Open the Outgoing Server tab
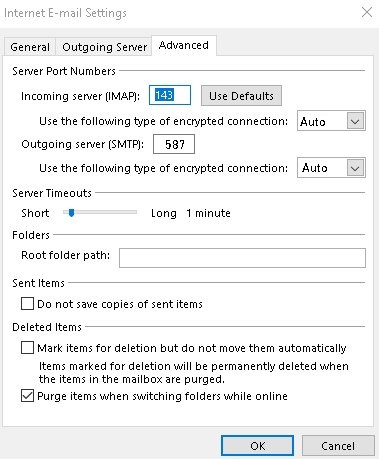 coord(104,47)
